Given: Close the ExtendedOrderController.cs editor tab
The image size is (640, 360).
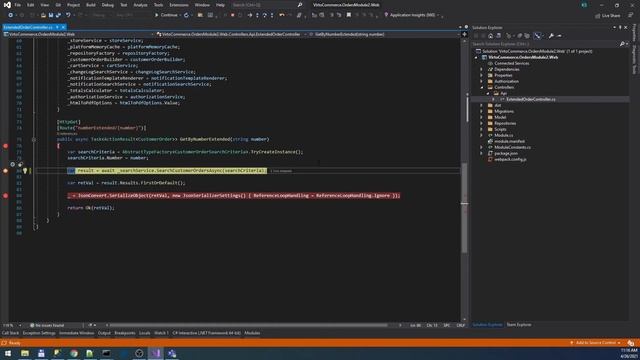Looking at the screenshot, I should (63, 27).
